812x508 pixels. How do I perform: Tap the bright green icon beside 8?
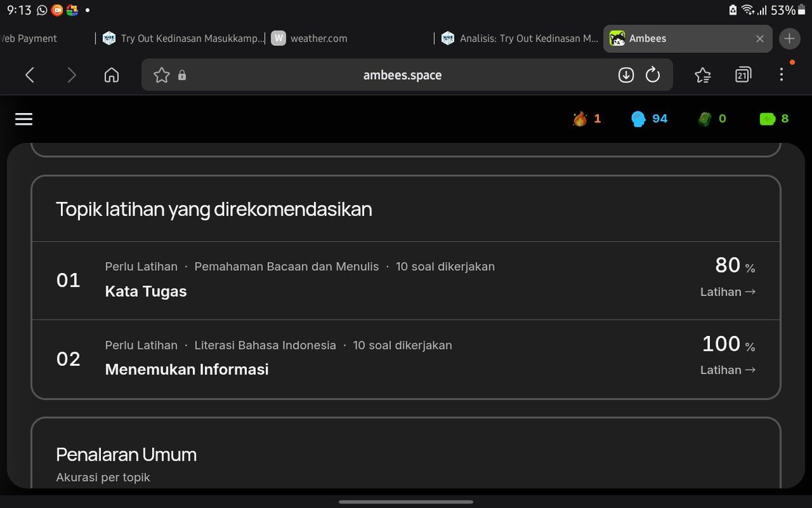[767, 119]
